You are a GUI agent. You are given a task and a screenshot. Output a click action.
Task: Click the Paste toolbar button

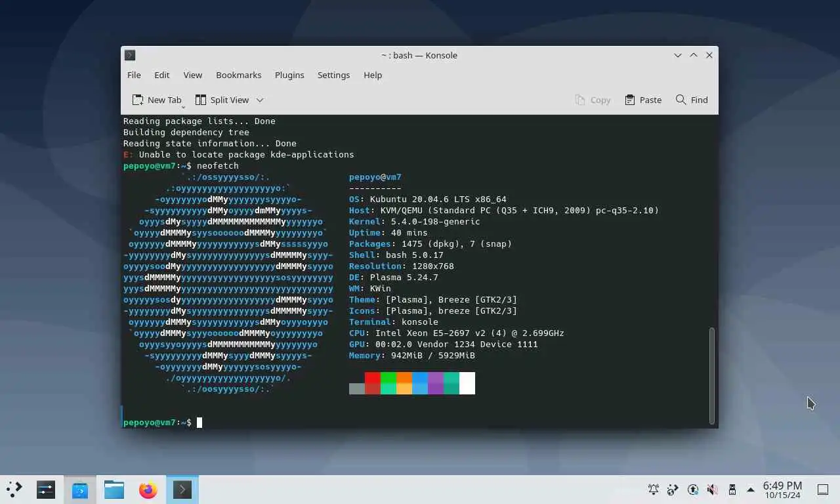tap(643, 100)
